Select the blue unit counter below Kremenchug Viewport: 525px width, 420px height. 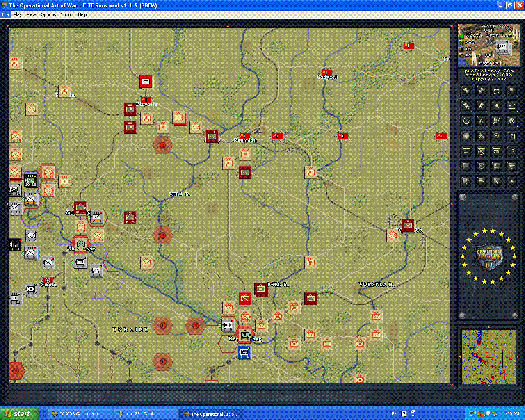tap(244, 352)
